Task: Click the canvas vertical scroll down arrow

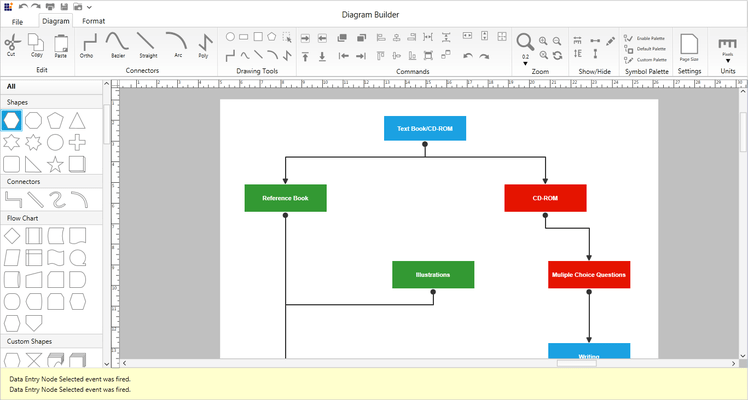Action: [743, 356]
